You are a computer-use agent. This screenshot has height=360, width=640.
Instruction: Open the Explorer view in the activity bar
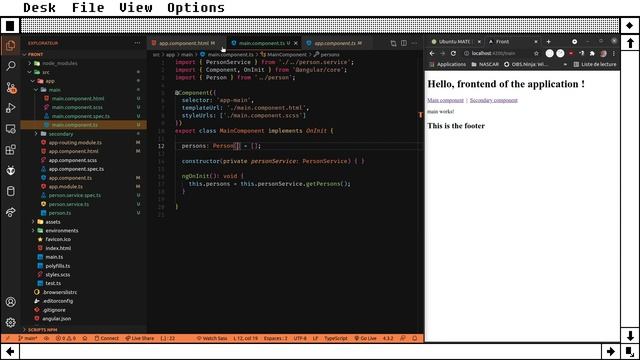point(11,45)
